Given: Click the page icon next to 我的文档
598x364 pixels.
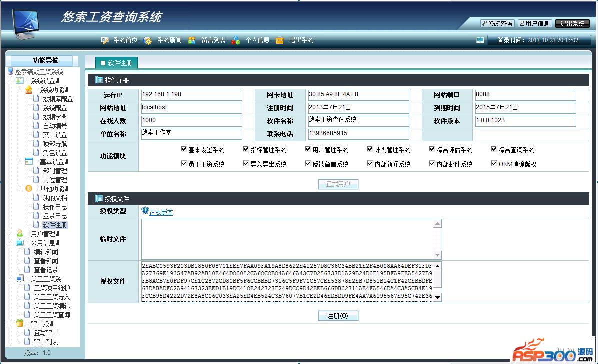Looking at the screenshot, I should [36, 197].
